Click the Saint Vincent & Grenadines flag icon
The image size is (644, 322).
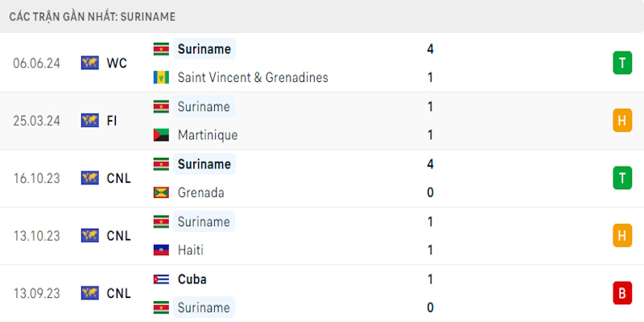(x=161, y=78)
